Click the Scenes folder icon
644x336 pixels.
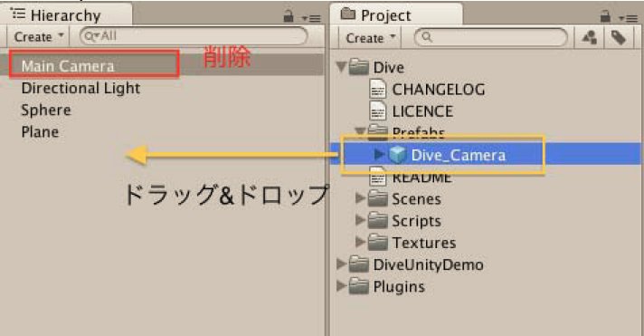coord(378,198)
